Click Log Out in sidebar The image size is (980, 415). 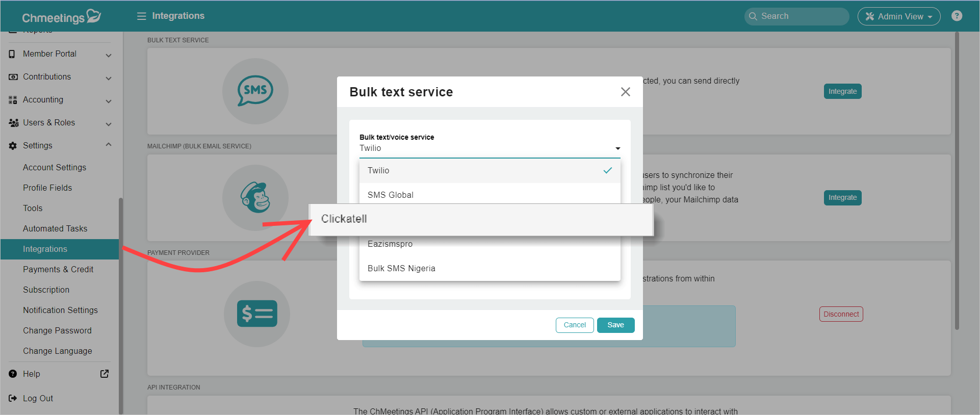click(38, 399)
